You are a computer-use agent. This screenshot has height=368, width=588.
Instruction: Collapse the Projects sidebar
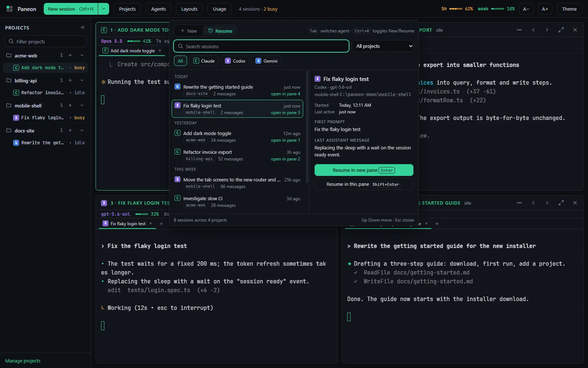pos(83,27)
